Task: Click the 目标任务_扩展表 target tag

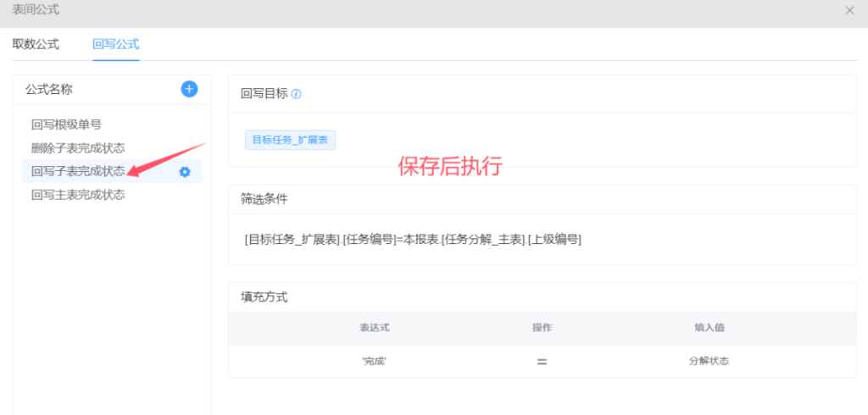Action: [x=290, y=140]
